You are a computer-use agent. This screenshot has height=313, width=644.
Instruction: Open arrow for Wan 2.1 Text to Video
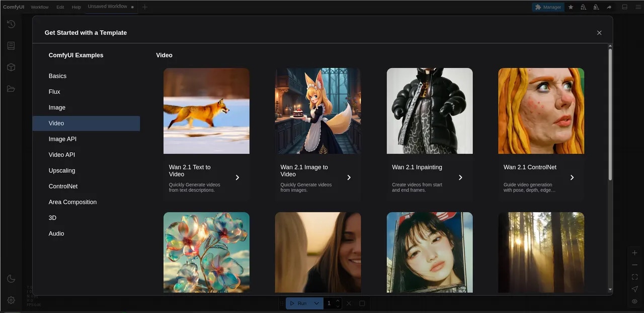point(237,177)
